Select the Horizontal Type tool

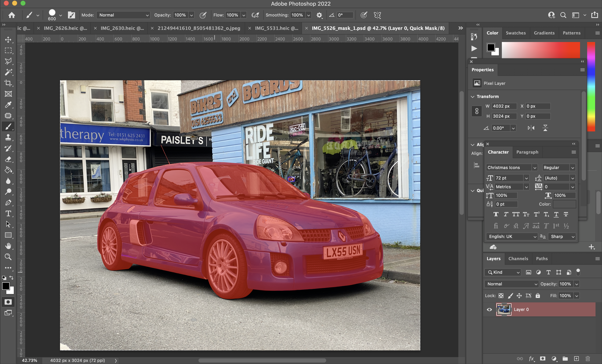point(8,214)
